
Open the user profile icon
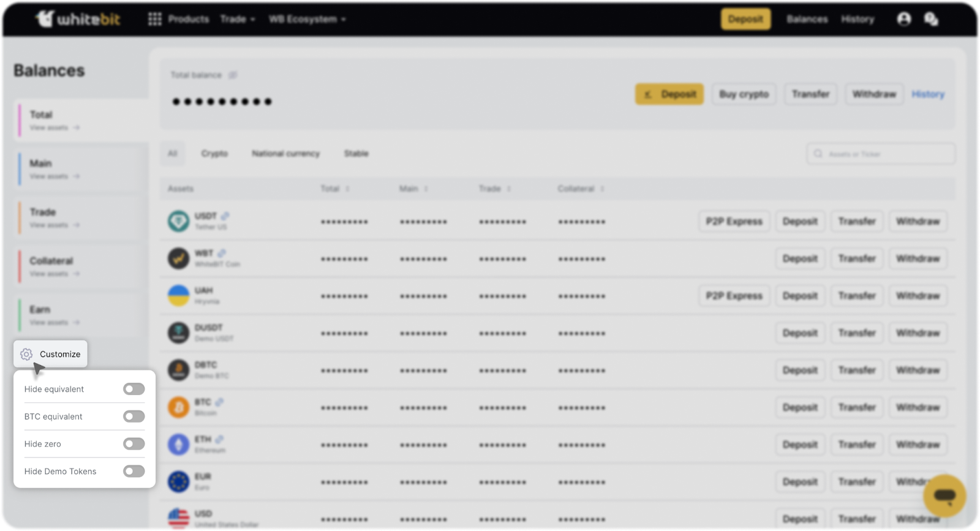point(903,19)
